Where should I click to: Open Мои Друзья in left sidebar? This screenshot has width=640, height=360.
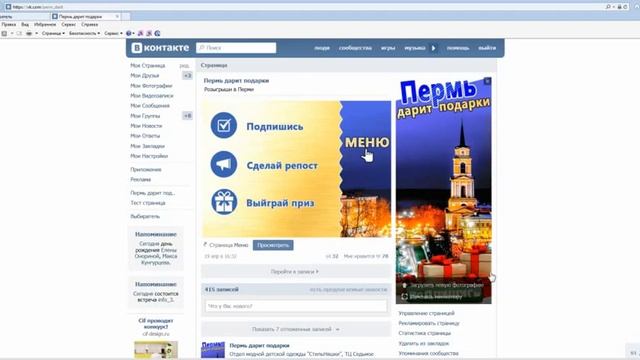click(144, 76)
